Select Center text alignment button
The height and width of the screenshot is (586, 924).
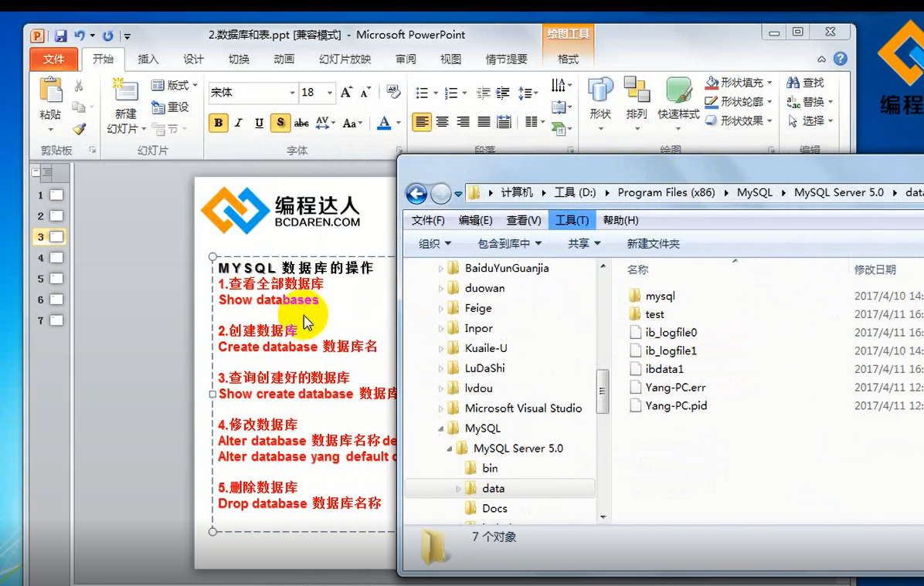click(x=443, y=122)
